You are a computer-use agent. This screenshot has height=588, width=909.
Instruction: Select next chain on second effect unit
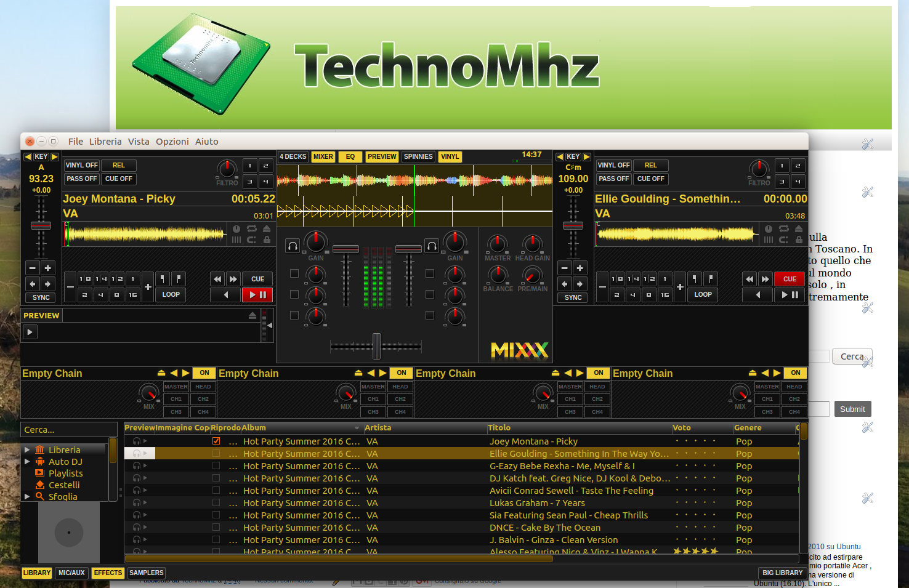[382, 373]
